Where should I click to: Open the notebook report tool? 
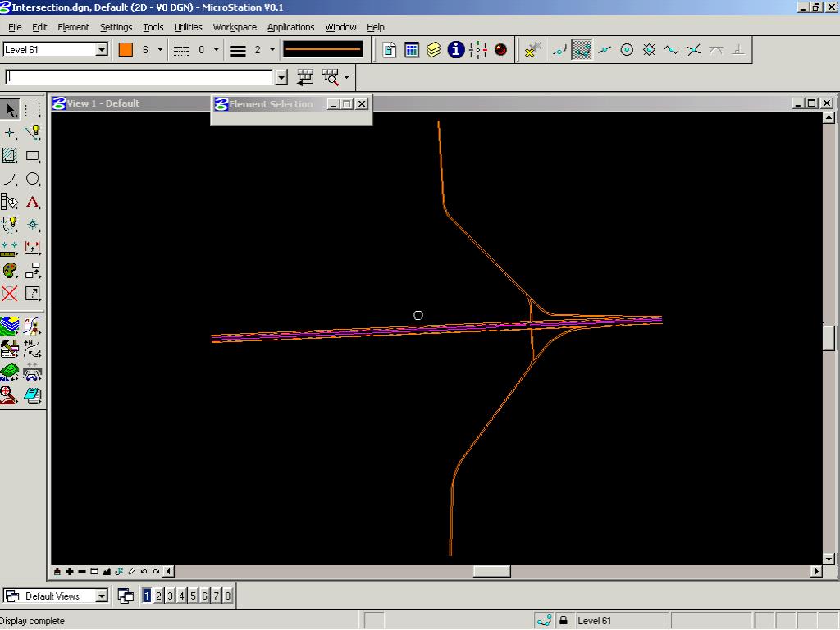[33, 396]
